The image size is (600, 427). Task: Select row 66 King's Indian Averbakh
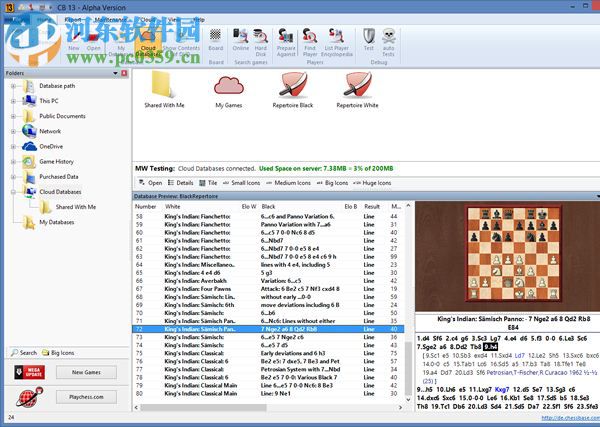[268, 281]
